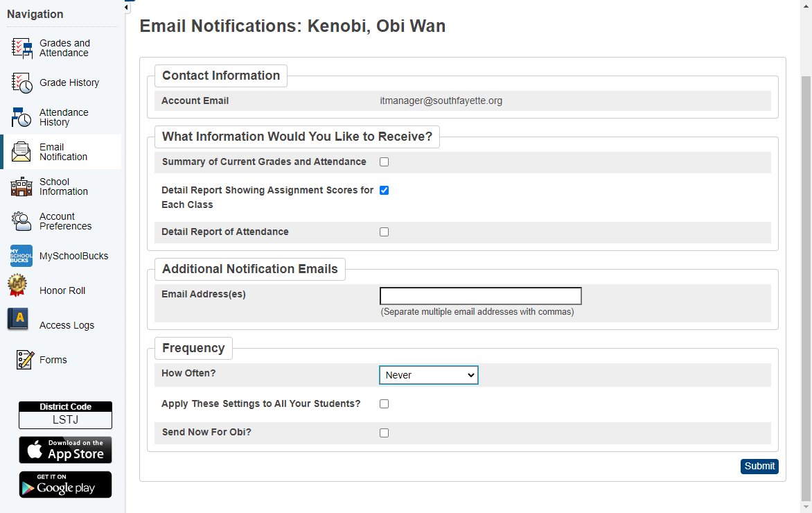
Task: Submit the email notification settings
Action: pyautogui.click(x=759, y=467)
